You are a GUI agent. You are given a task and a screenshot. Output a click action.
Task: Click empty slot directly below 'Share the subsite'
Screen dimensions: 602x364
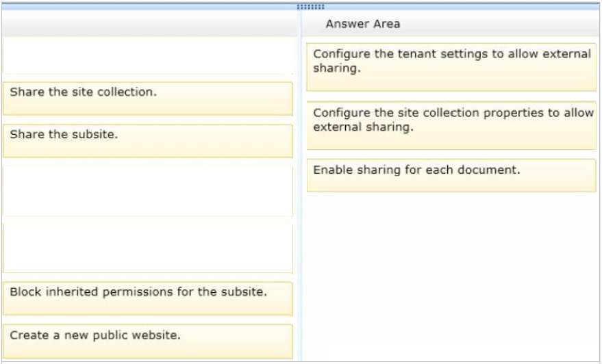pyautogui.click(x=148, y=191)
